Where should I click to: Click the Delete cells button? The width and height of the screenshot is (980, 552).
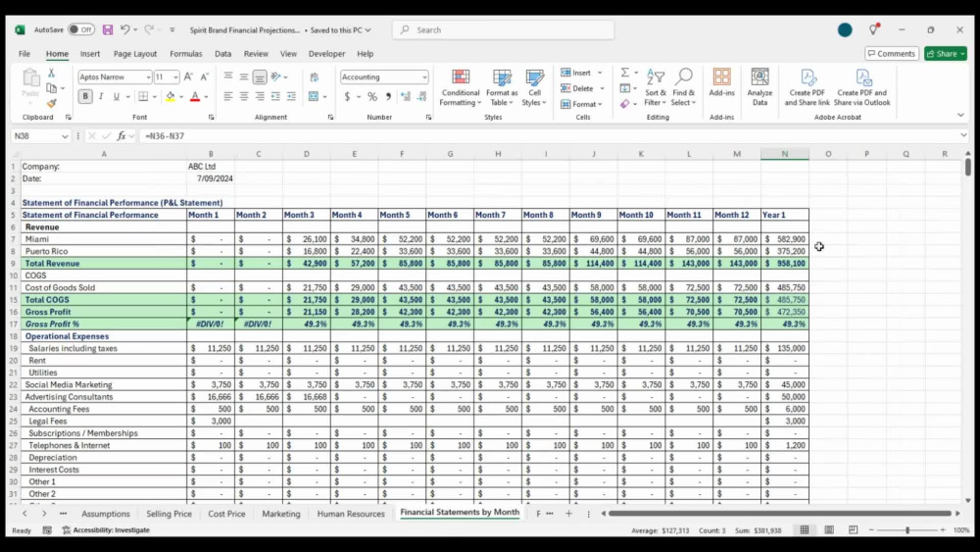(581, 88)
